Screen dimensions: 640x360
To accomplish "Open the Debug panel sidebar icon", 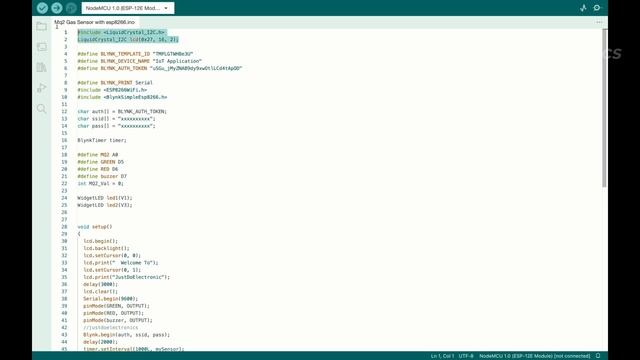I will click(x=42, y=88).
